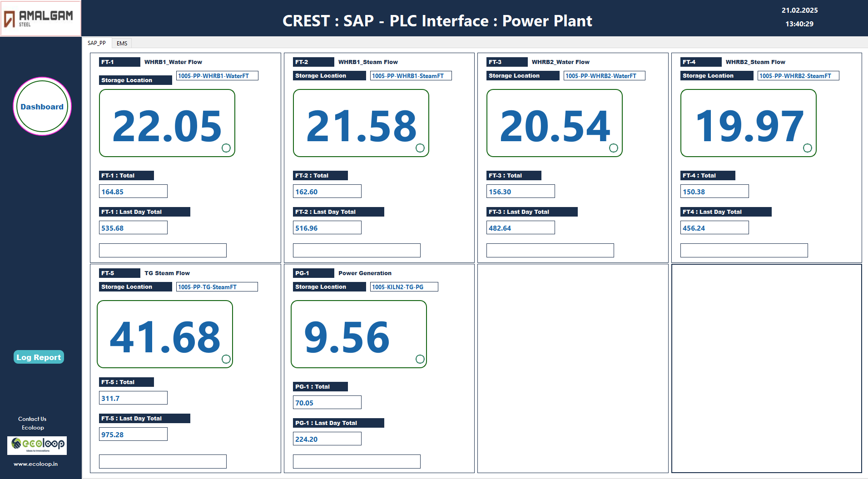868x479 pixels.
Task: Select the SAP_PP tab
Action: click(x=97, y=43)
